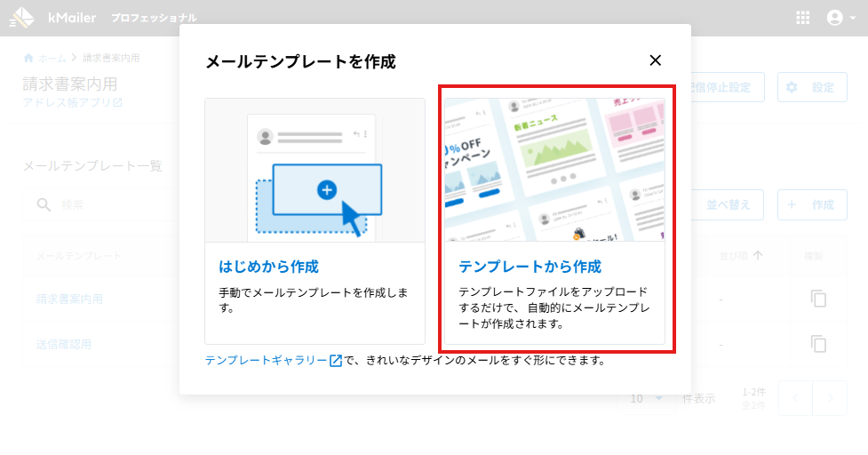Duplicate the 送信確認用 template via copy icon
Image resolution: width=868 pixels, height=455 pixels.
click(x=818, y=344)
